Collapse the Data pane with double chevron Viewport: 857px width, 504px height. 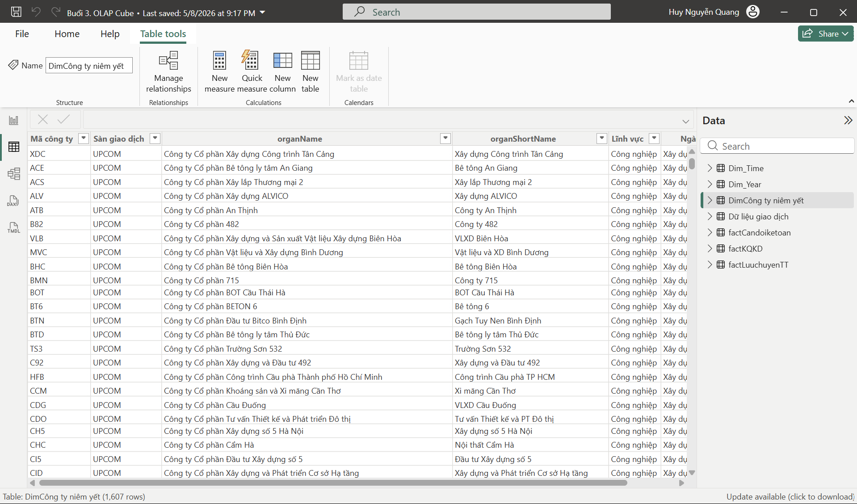(x=848, y=120)
